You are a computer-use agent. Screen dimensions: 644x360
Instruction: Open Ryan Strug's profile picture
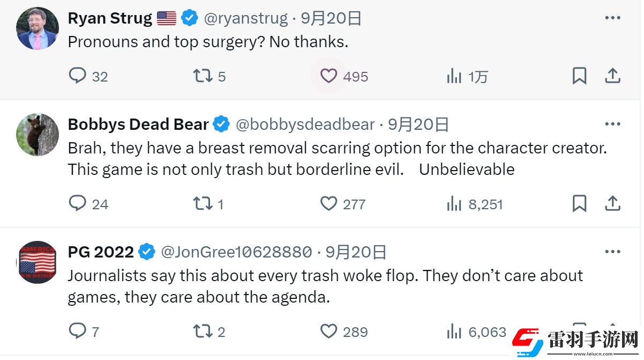(x=38, y=28)
